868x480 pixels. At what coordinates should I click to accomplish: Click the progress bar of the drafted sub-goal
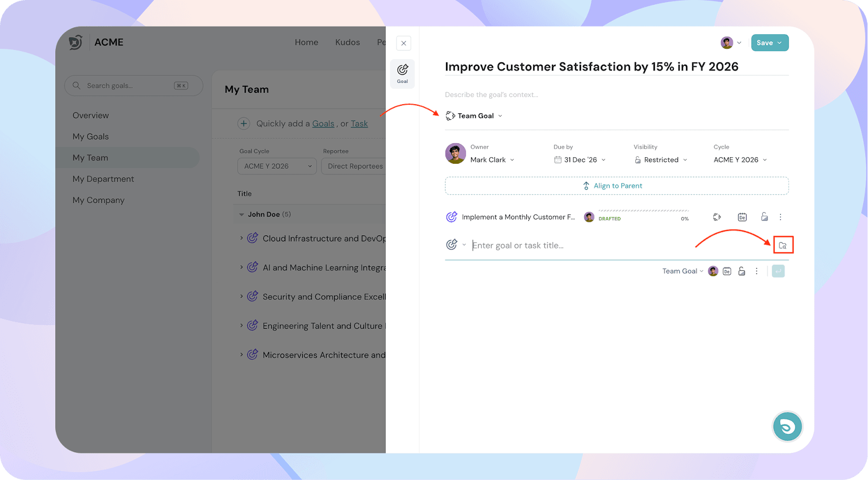click(x=643, y=211)
